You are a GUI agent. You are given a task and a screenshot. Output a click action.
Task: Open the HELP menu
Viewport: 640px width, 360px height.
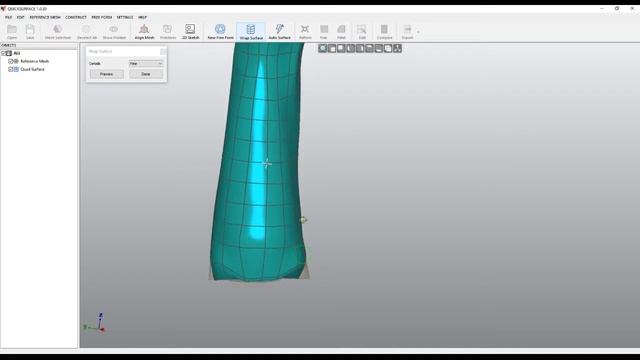[142, 18]
